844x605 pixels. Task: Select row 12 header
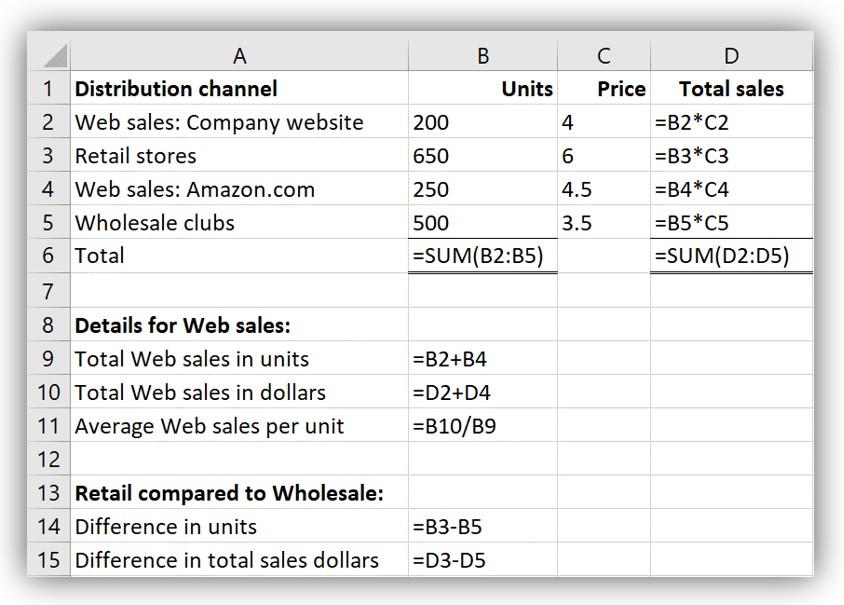[48, 459]
